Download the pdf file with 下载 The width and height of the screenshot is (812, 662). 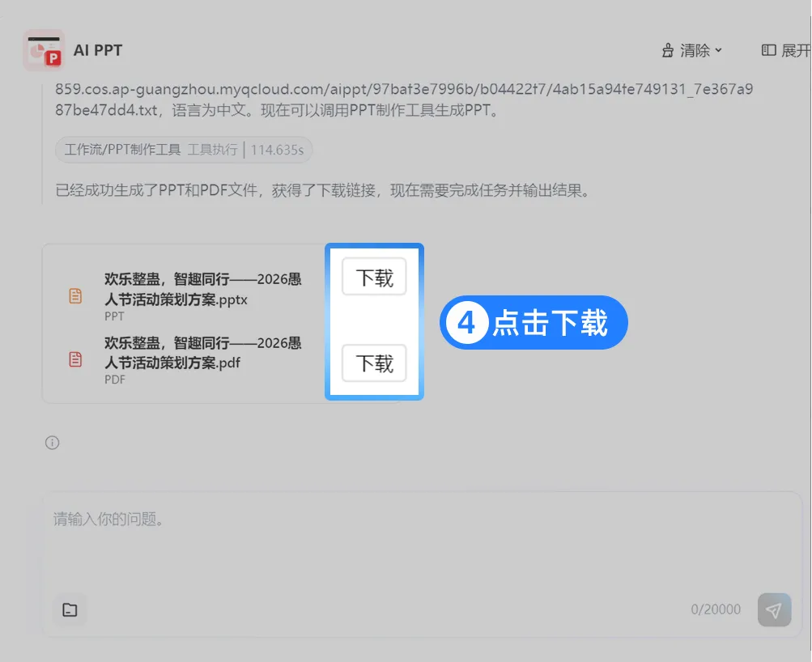(374, 363)
